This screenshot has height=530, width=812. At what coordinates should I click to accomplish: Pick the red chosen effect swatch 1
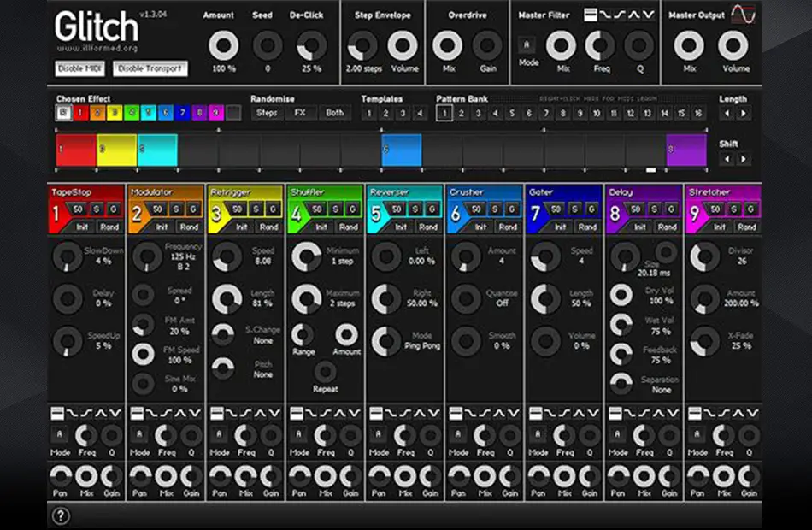[x=80, y=113]
